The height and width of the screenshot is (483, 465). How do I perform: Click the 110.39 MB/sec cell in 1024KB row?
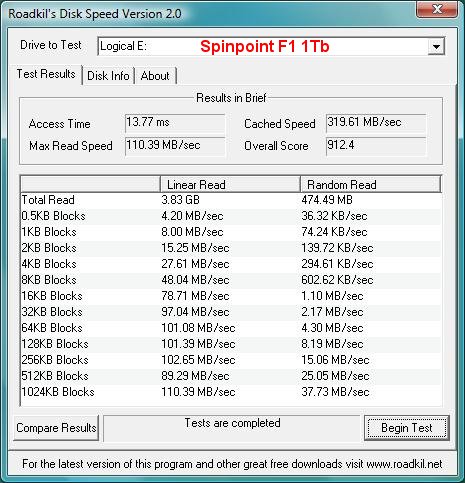pos(198,392)
